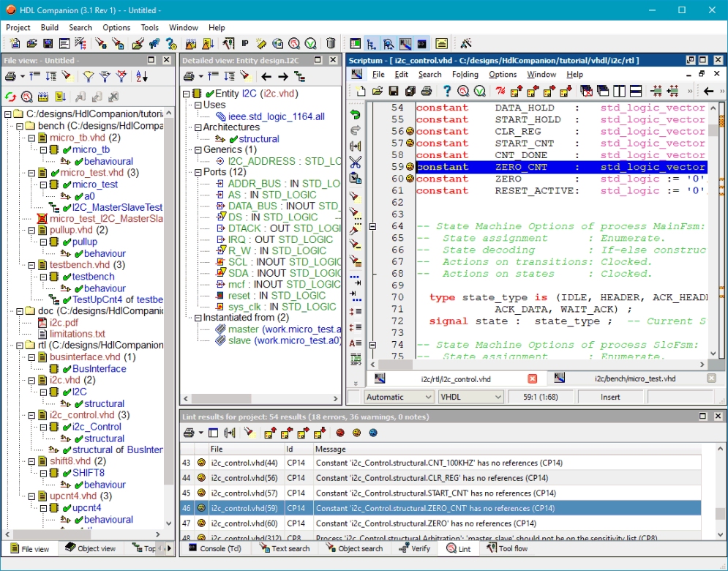The width and height of the screenshot is (728, 571).
Task: Toggle the yellow warning filter in Lint toolbar
Action: point(356,433)
